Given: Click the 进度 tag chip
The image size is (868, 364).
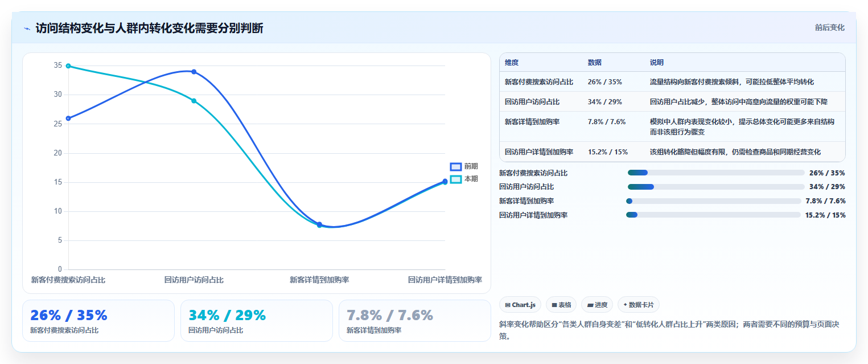Looking at the screenshot, I should 597,305.
